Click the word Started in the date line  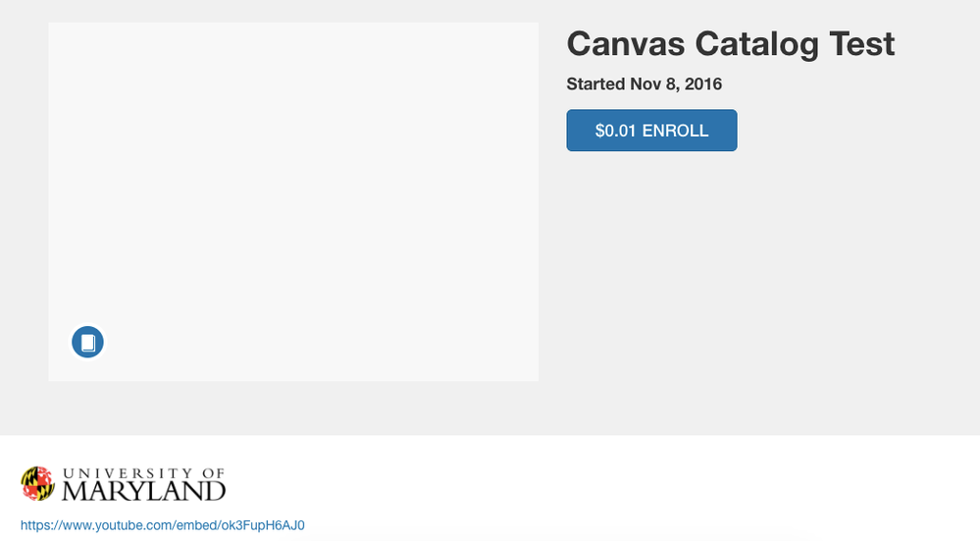click(x=596, y=84)
